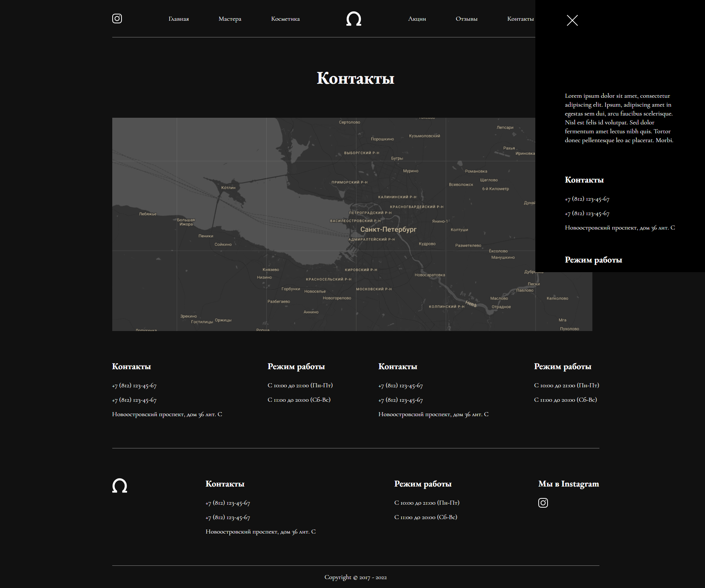Screen dimensions: 705x588
Task: Click the Lorem ipsum paragraph in the side panel
Action: (x=619, y=118)
